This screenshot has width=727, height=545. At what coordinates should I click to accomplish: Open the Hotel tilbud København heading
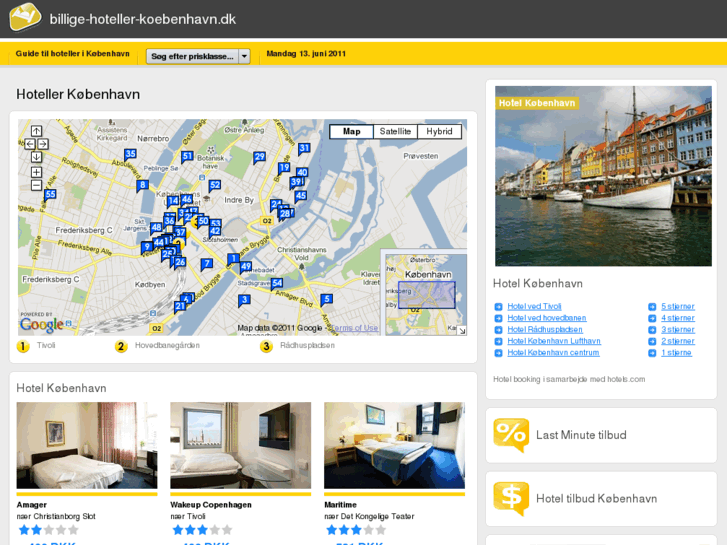coord(596,499)
